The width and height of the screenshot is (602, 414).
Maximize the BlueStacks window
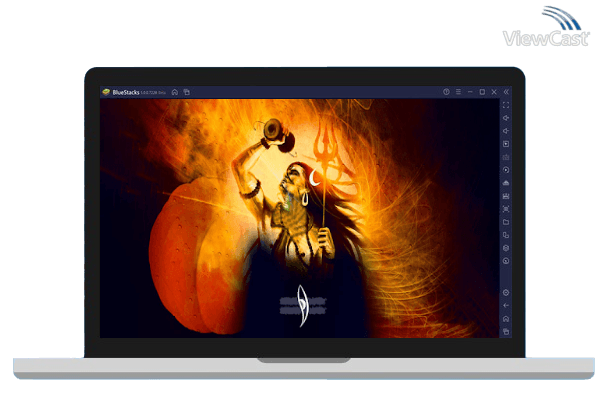pyautogui.click(x=482, y=92)
